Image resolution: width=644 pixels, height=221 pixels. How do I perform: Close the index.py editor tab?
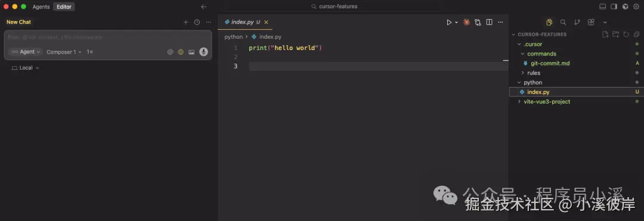[266, 22]
